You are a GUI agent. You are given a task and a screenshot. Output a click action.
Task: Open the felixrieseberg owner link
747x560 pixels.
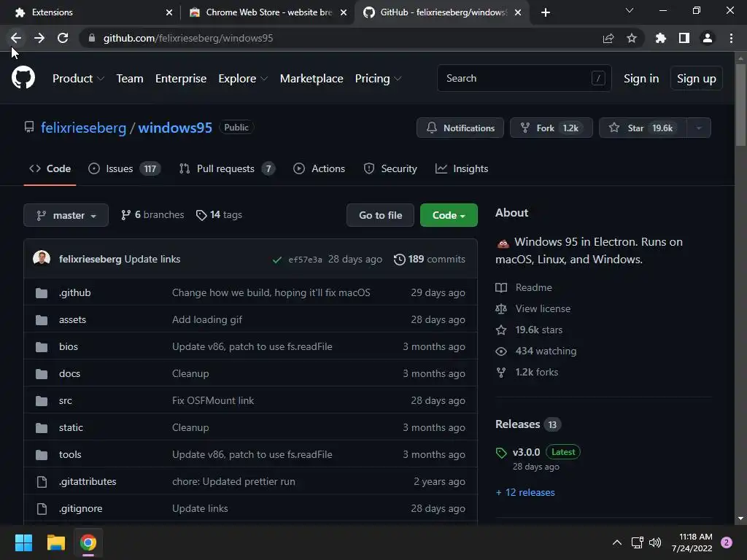click(83, 128)
